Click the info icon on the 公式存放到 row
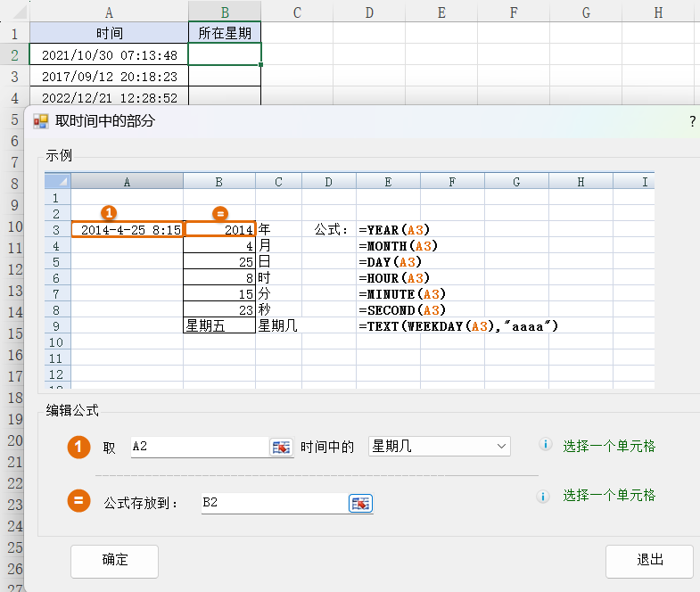700x592 pixels. click(543, 496)
